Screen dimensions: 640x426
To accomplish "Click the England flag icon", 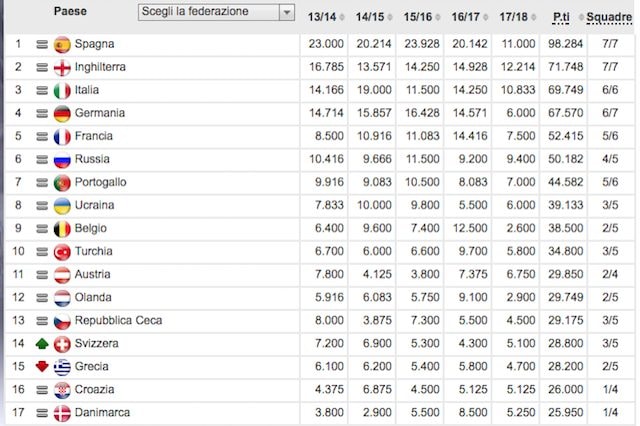I will point(62,67).
